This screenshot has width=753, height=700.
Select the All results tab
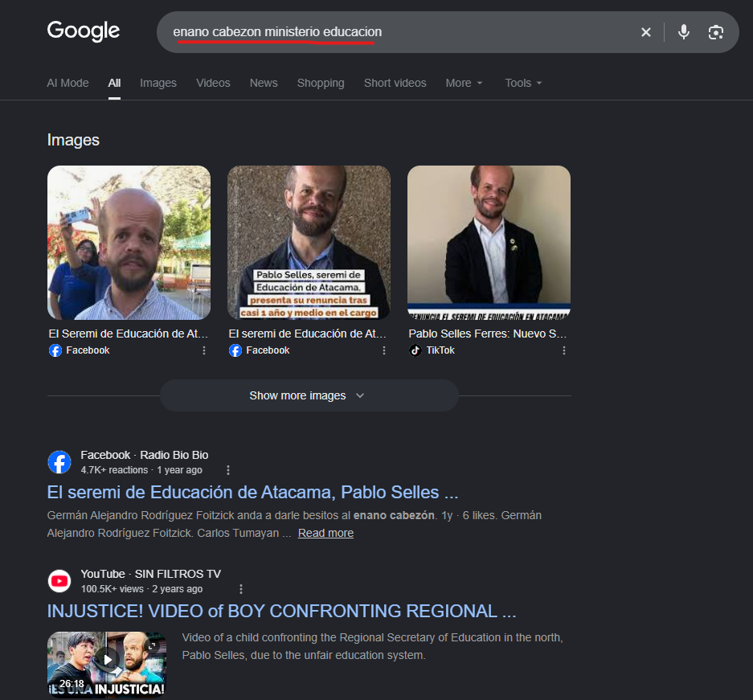[114, 83]
